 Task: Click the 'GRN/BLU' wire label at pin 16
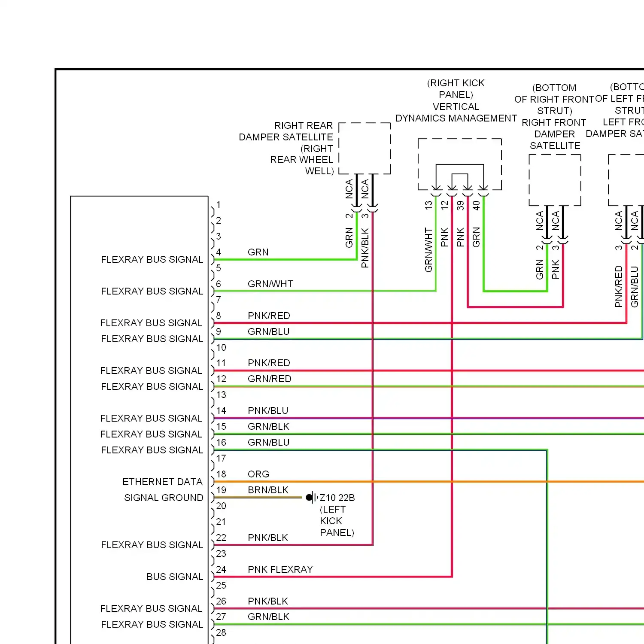pos(268,442)
